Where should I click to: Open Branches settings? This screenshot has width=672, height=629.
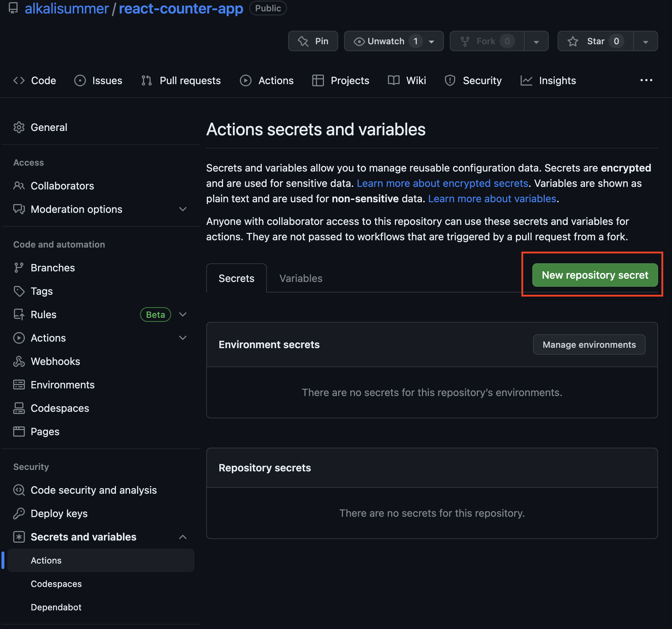coord(101,268)
